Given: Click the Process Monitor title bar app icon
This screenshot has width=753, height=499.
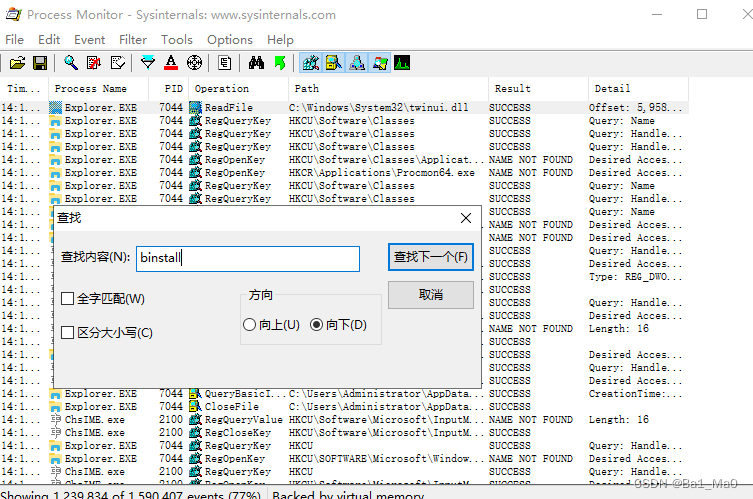Looking at the screenshot, I should click(13, 14).
